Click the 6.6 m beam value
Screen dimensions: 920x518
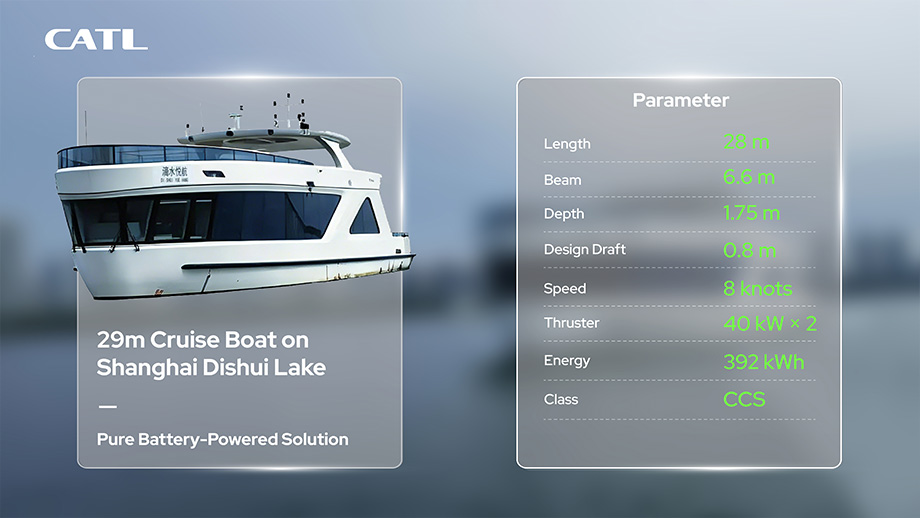click(749, 177)
